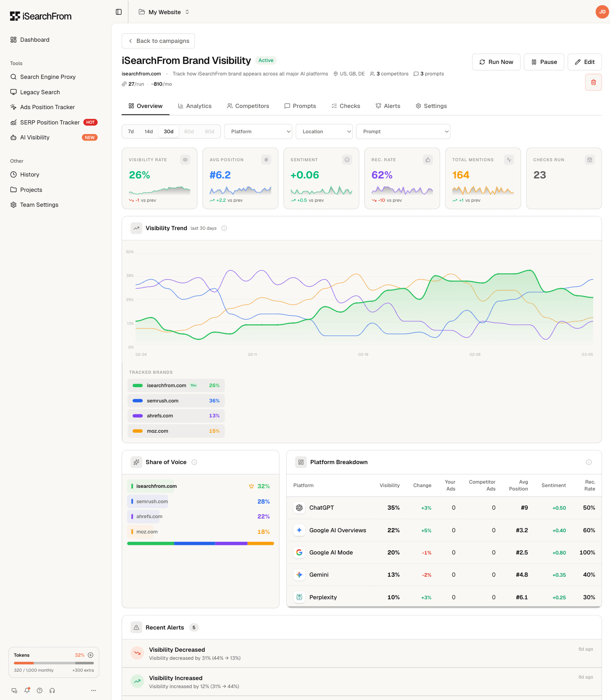610x700 pixels.
Task: Select the 90d time range
Action: [x=210, y=131]
